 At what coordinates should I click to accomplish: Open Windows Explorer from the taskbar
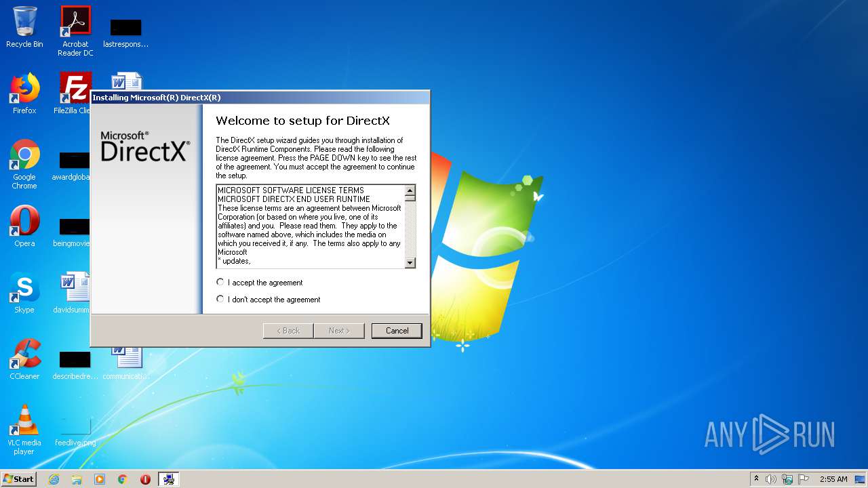[x=77, y=479]
